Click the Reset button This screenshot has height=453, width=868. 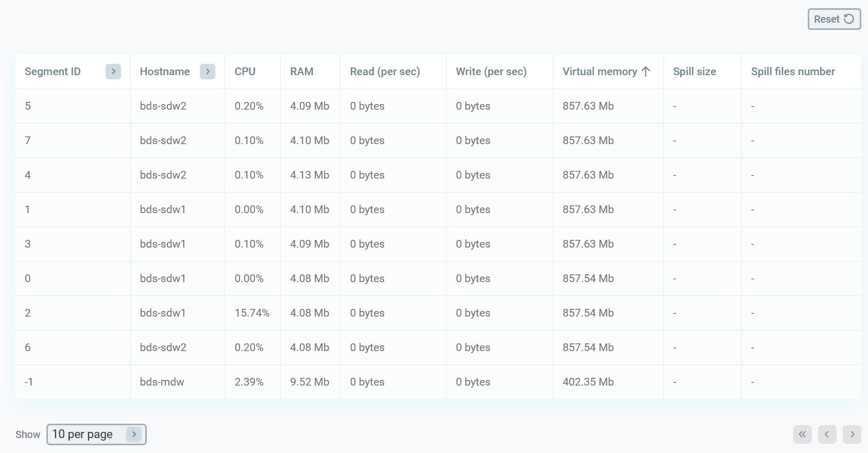point(834,19)
